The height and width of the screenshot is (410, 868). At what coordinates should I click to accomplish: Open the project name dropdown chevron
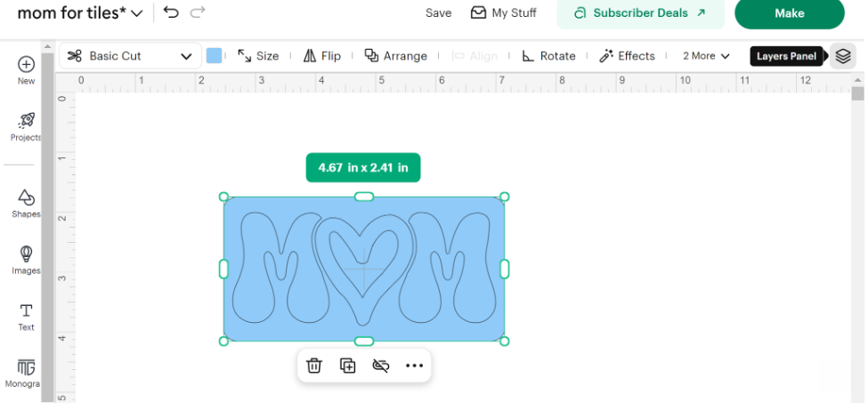136,13
